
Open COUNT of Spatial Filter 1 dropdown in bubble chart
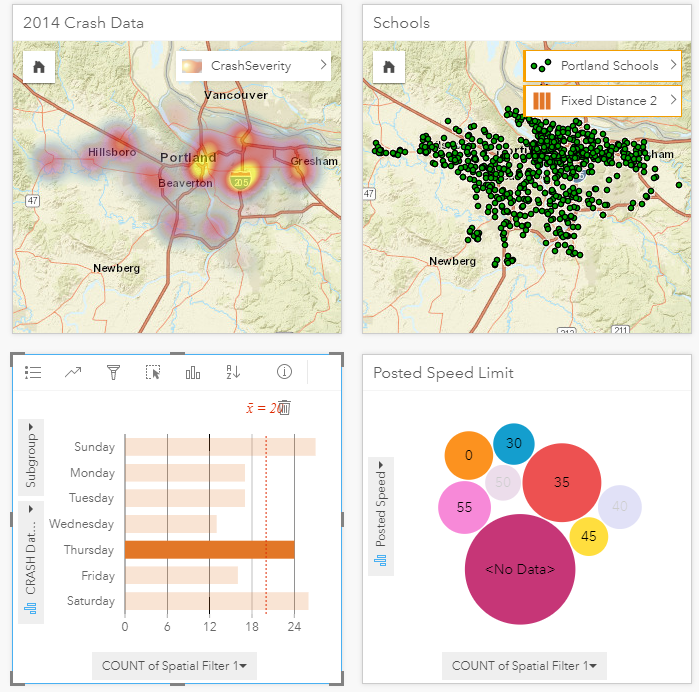(524, 666)
